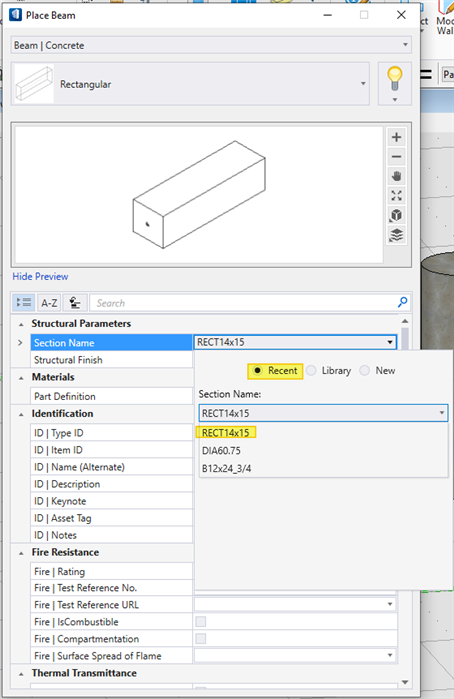
Task: Zoom out the beam preview
Action: [x=396, y=157]
